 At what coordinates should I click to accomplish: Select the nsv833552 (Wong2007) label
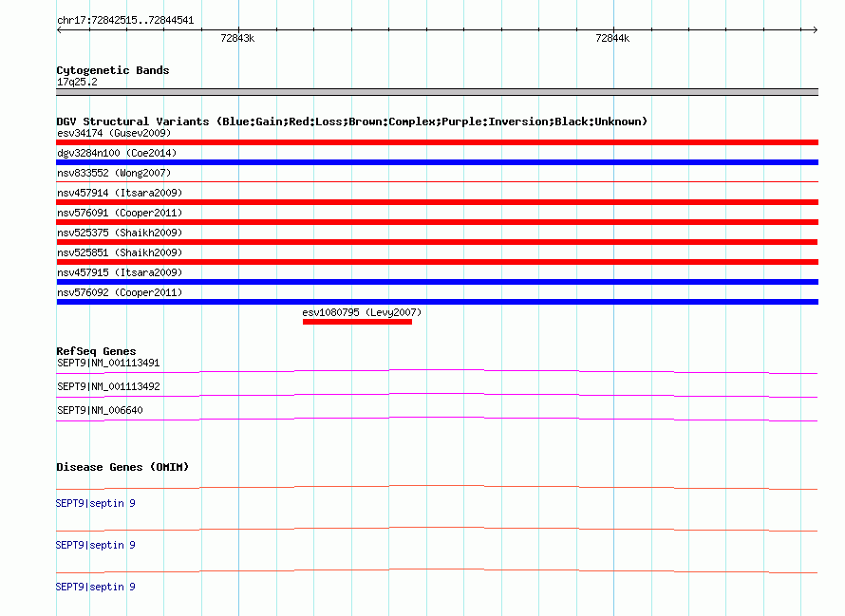coord(114,173)
